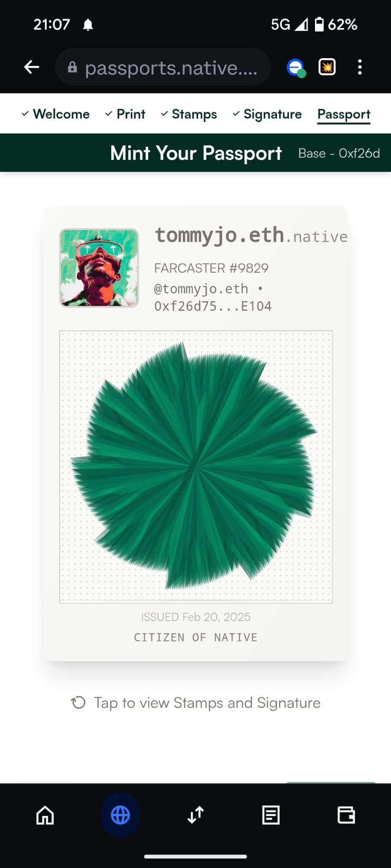This screenshot has height=868, width=391.
Task: Open the spark extension icon in toolbar
Action: coord(327,67)
